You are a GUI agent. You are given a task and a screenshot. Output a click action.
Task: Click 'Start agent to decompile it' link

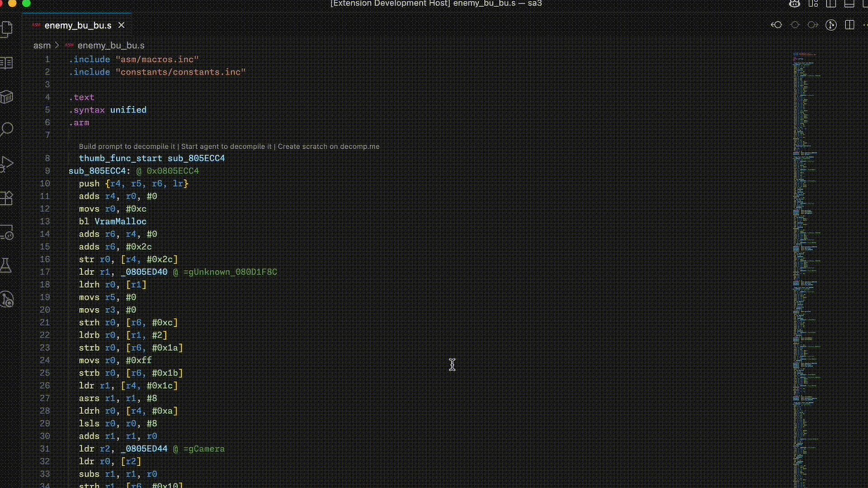click(x=226, y=146)
